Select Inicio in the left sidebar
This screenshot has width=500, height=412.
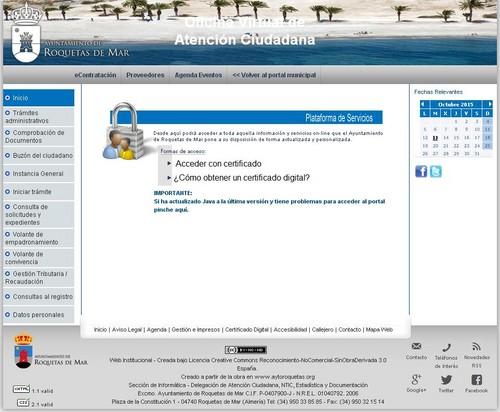click(x=39, y=98)
